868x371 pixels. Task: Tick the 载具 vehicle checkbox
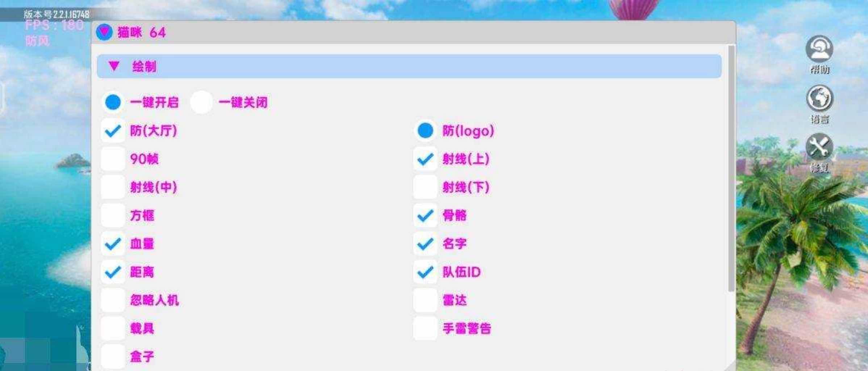(113, 328)
